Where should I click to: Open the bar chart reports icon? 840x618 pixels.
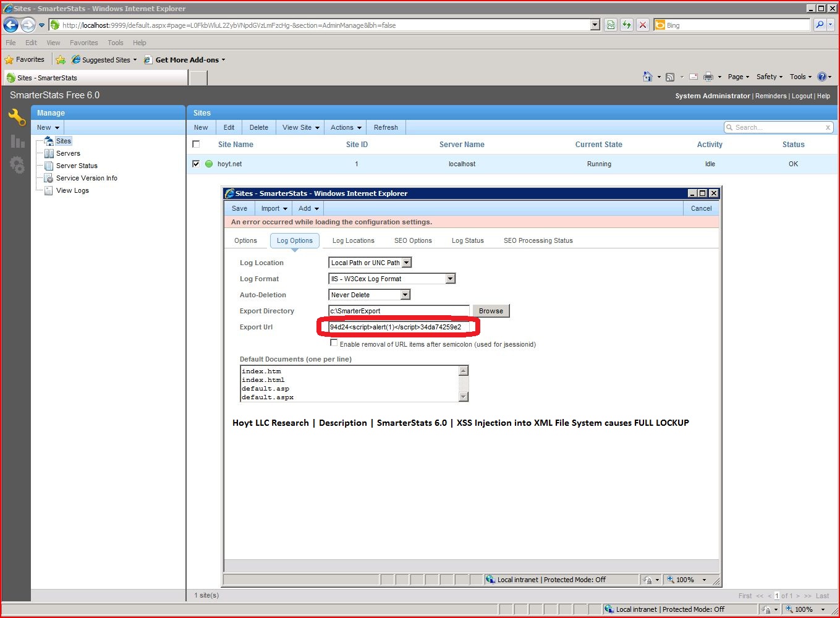17,141
